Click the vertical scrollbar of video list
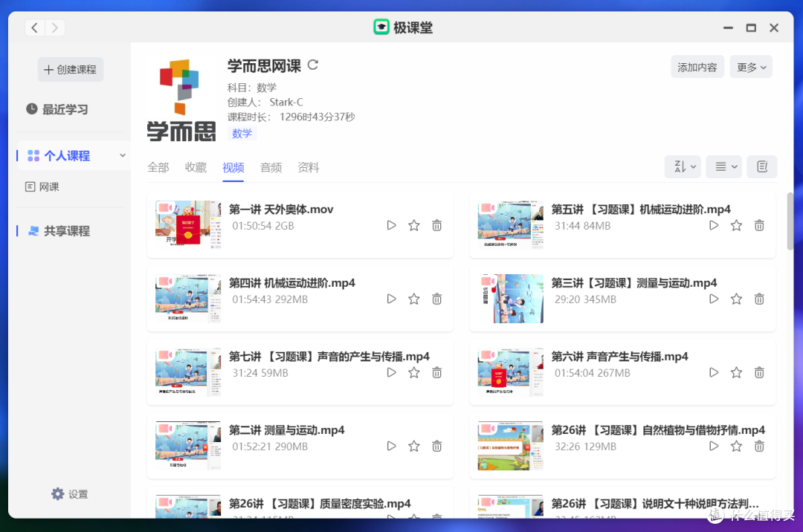The image size is (803, 532). (790, 221)
